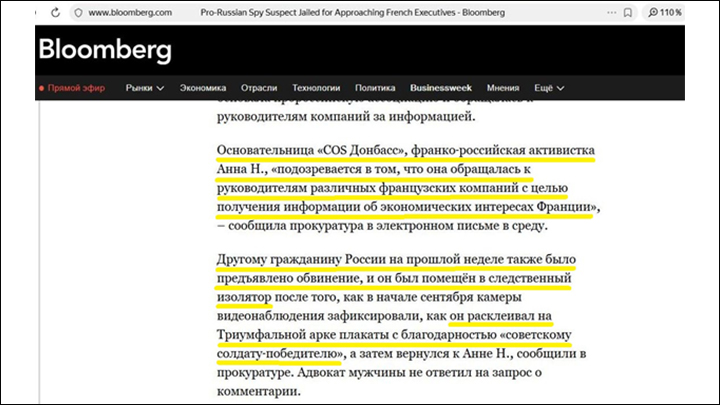
Task: Open the Экономика section
Action: point(203,88)
